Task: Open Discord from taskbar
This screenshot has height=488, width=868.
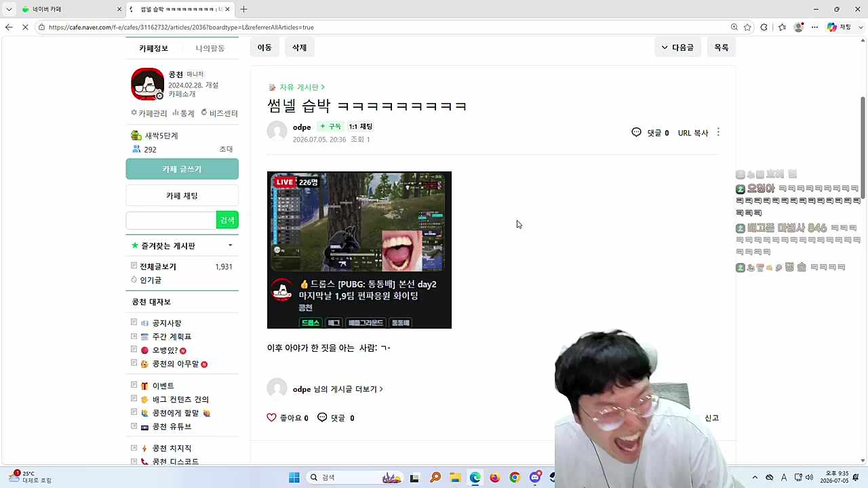Action: click(535, 478)
